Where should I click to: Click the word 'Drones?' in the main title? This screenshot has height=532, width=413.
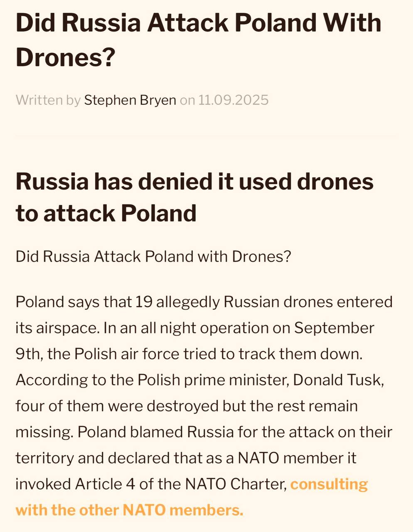click(65, 56)
